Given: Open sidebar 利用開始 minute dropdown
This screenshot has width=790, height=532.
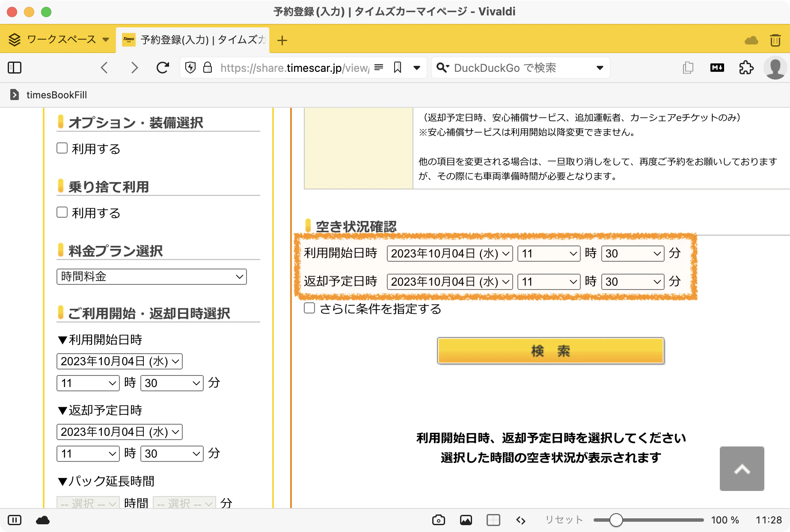Looking at the screenshot, I should [x=172, y=383].
